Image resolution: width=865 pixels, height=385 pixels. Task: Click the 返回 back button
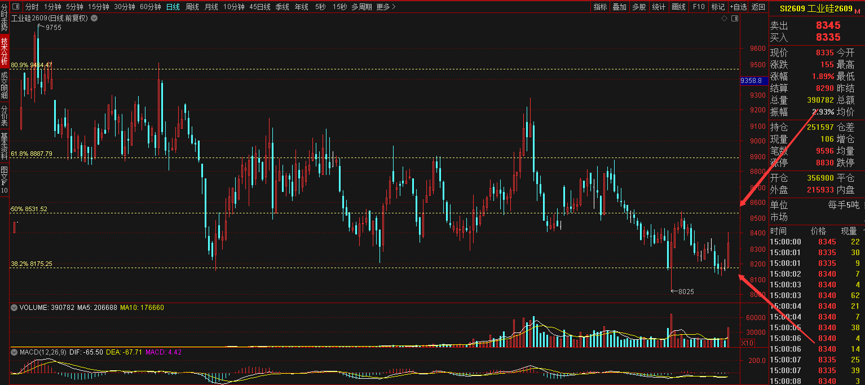tap(759, 7)
